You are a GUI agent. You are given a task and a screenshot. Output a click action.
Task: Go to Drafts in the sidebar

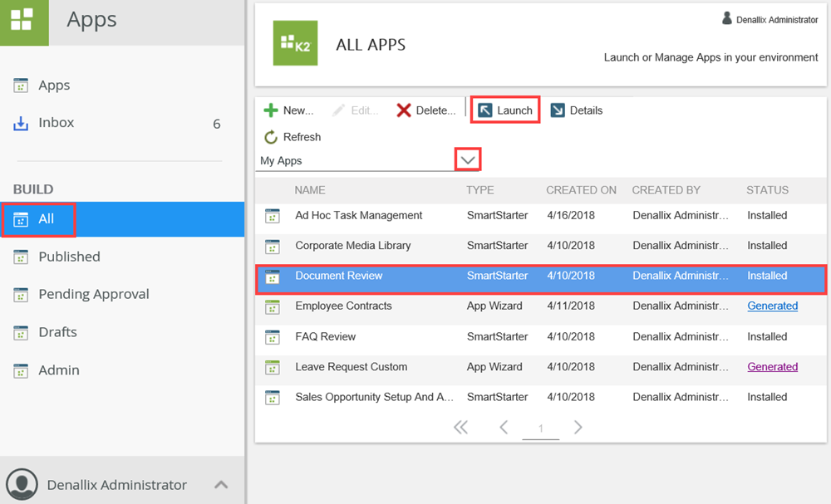(x=57, y=332)
